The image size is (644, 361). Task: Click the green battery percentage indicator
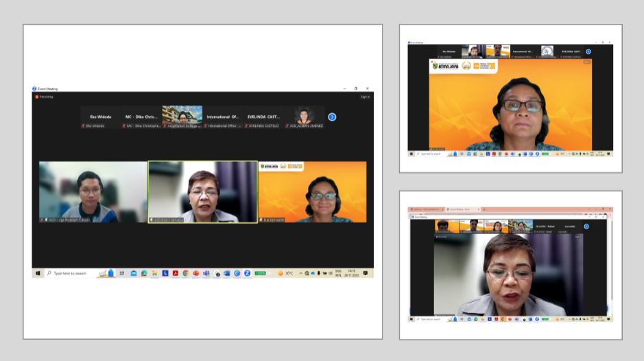[x=260, y=273]
